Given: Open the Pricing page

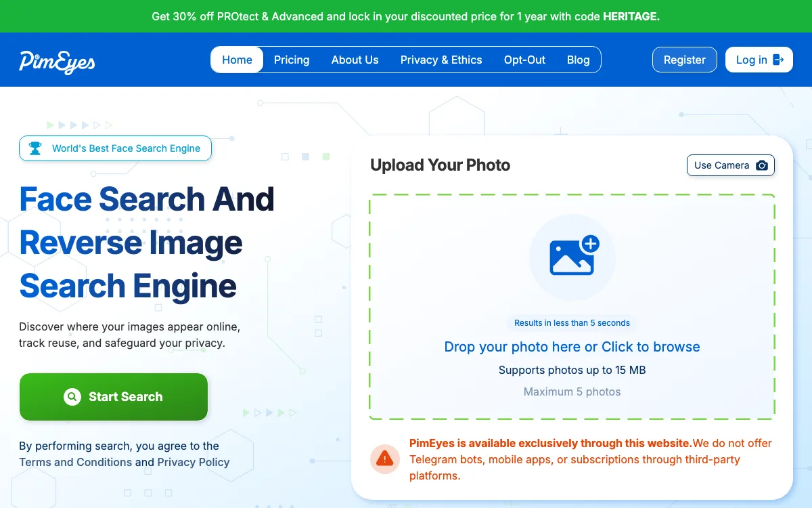Looking at the screenshot, I should click(x=292, y=60).
